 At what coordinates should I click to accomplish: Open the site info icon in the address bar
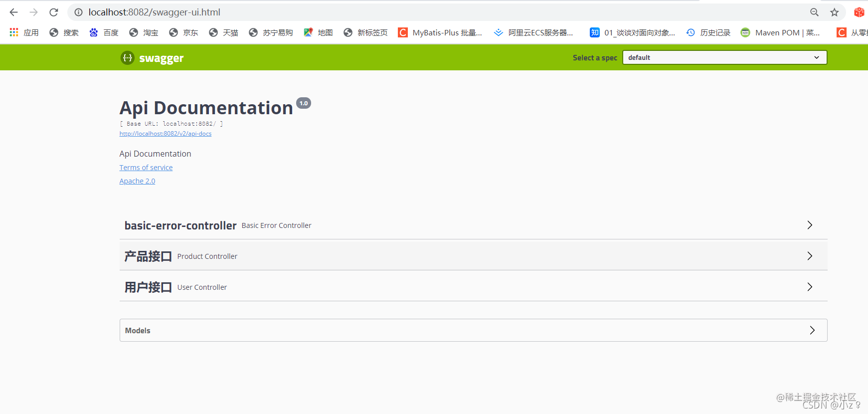78,12
